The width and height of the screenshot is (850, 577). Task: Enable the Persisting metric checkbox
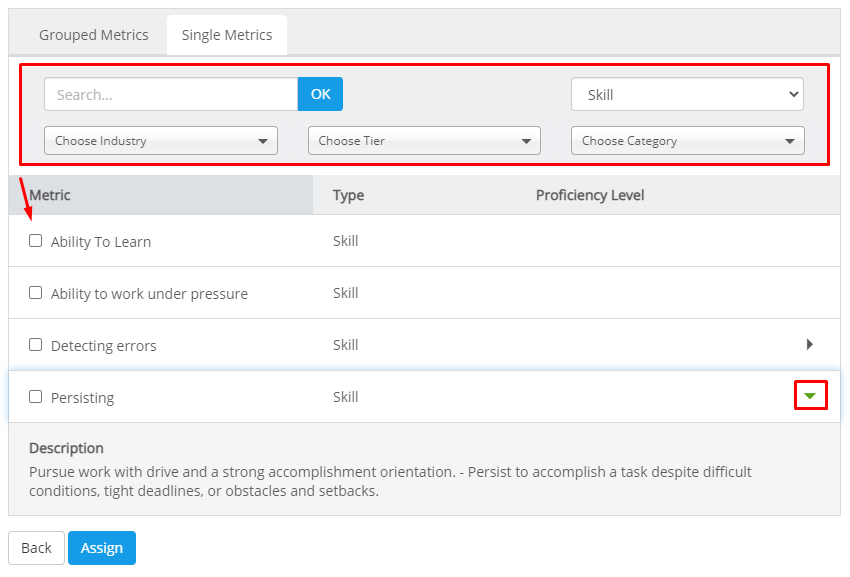coord(36,397)
